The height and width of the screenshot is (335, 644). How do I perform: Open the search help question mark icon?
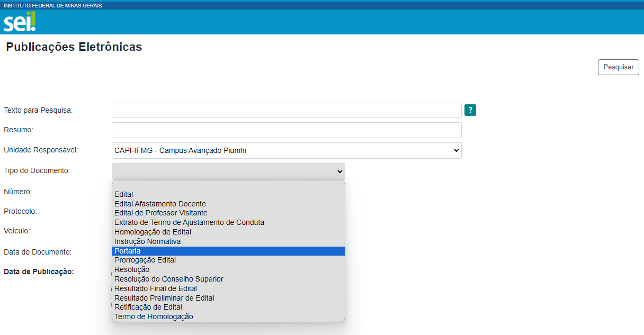click(470, 110)
